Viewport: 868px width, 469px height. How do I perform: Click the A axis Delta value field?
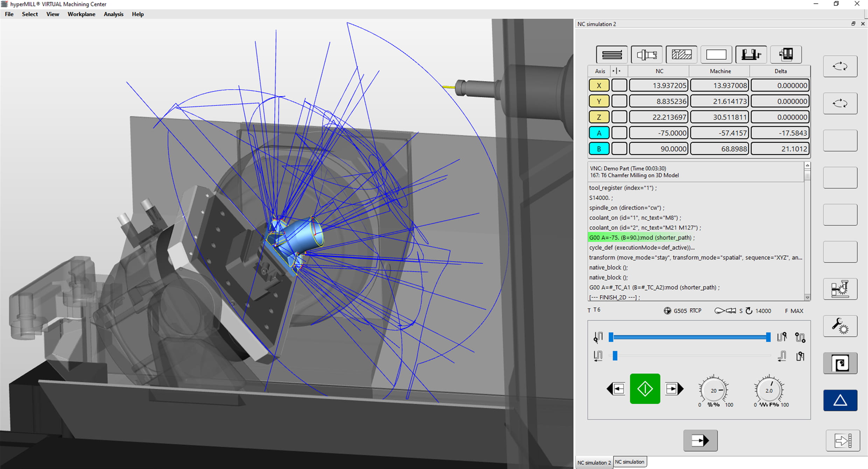780,133
